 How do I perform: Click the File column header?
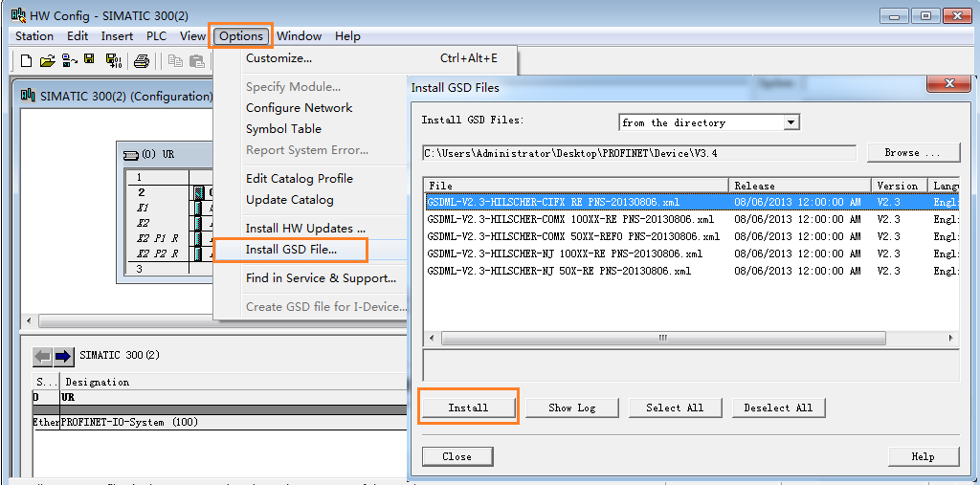coord(576,186)
